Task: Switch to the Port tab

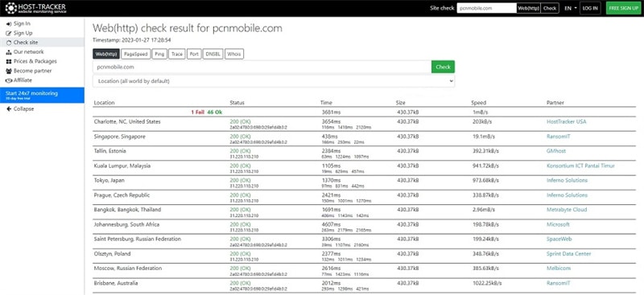Action: click(194, 54)
